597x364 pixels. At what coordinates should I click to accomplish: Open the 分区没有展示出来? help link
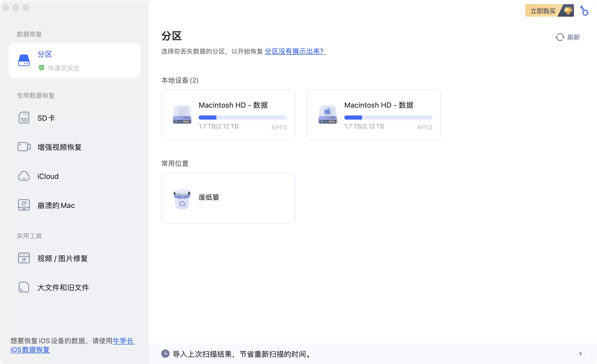295,51
